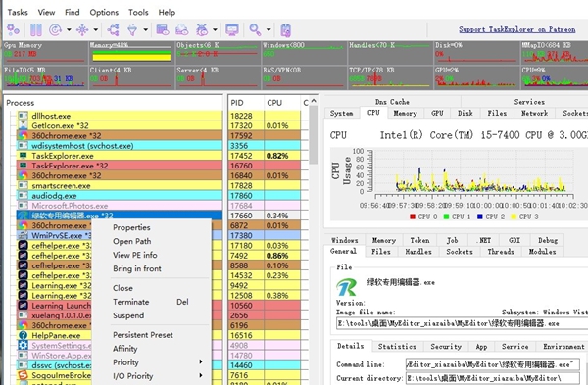Image resolution: width=588 pixels, height=385 pixels.
Task: Open the Options menu
Action: 104,13
